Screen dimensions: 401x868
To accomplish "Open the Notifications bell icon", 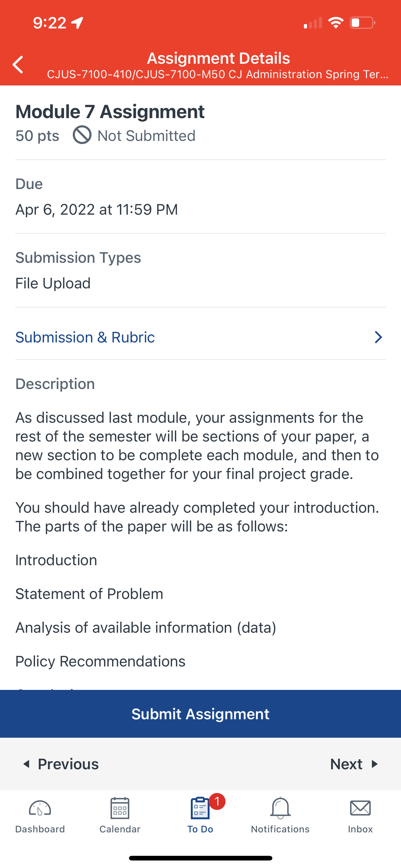I will (280, 808).
